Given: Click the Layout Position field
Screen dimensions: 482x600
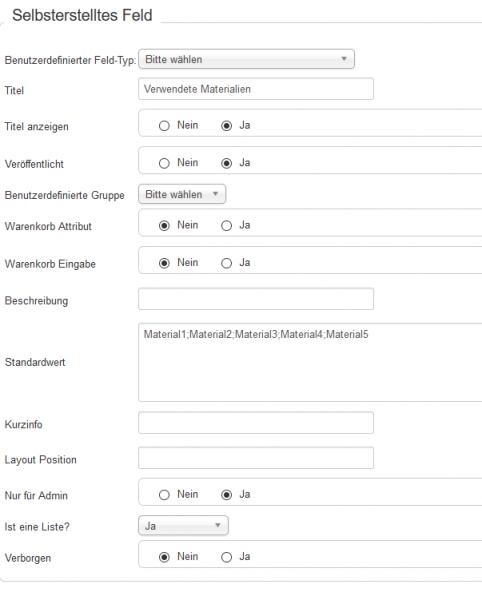Looking at the screenshot, I should point(256,458).
